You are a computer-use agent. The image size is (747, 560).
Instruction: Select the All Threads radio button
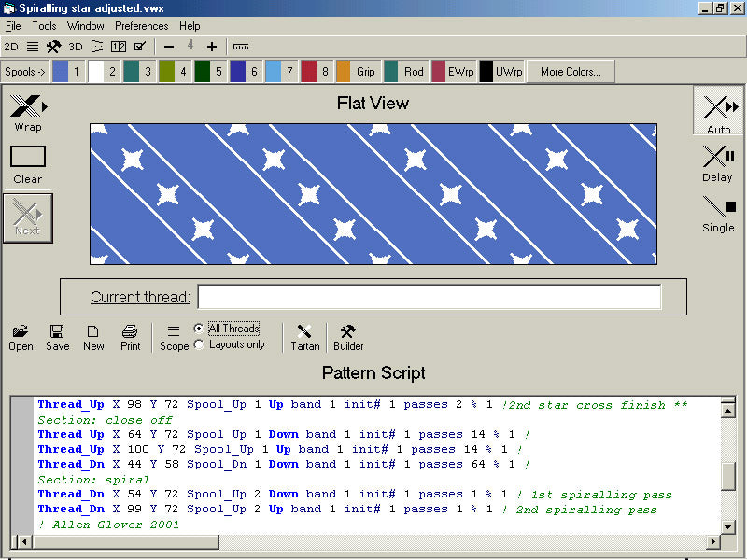(x=199, y=329)
